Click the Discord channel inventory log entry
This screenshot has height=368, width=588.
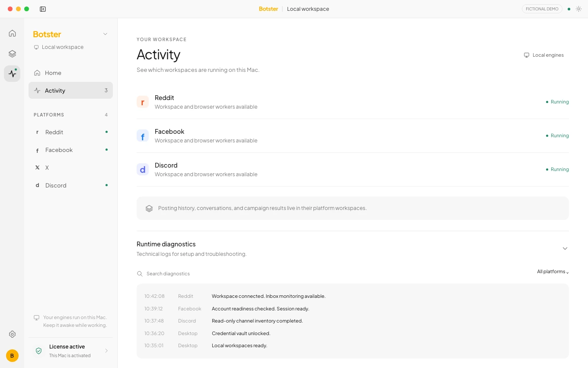[352, 321]
